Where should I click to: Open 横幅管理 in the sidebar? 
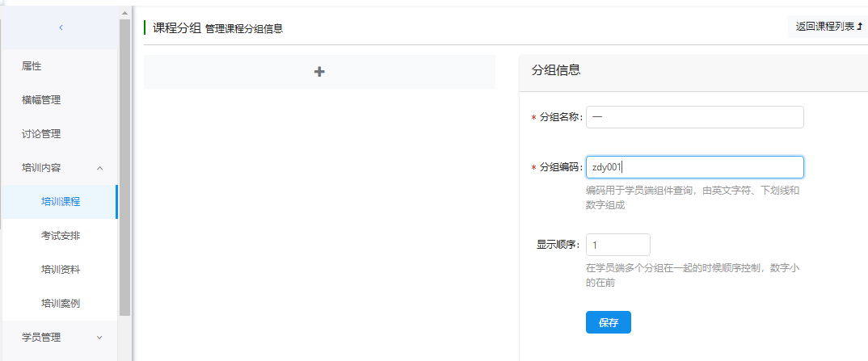[x=41, y=100]
